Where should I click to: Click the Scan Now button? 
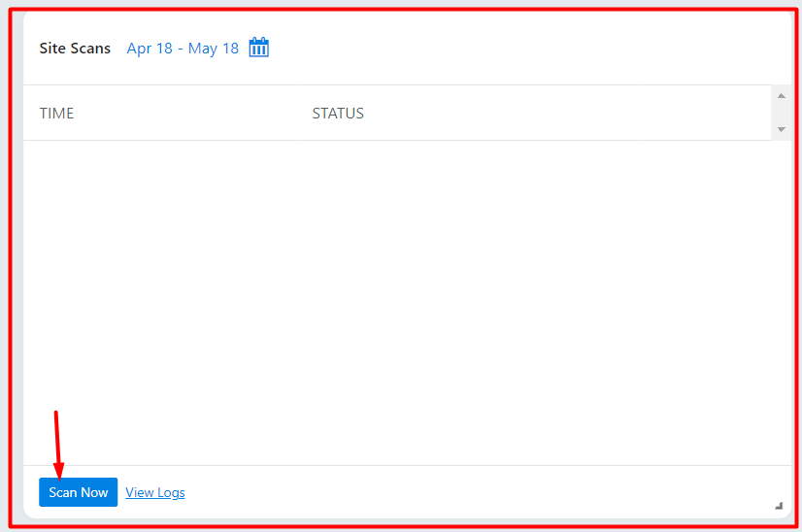(79, 492)
